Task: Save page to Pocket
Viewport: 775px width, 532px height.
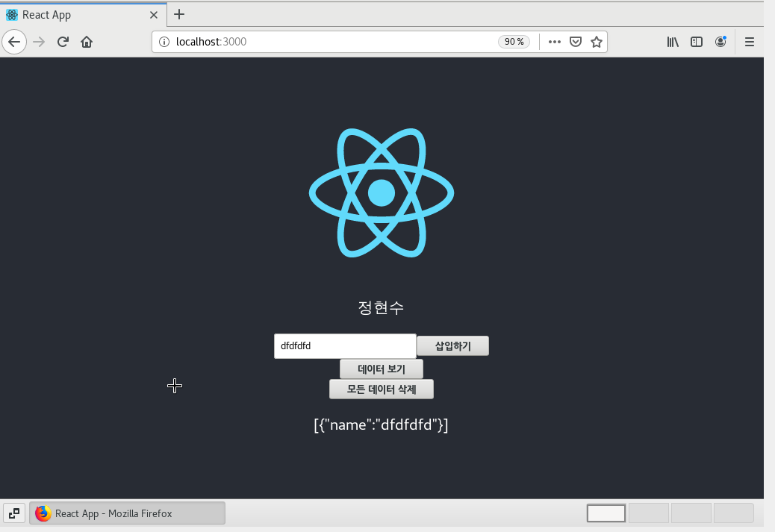Action: click(576, 42)
